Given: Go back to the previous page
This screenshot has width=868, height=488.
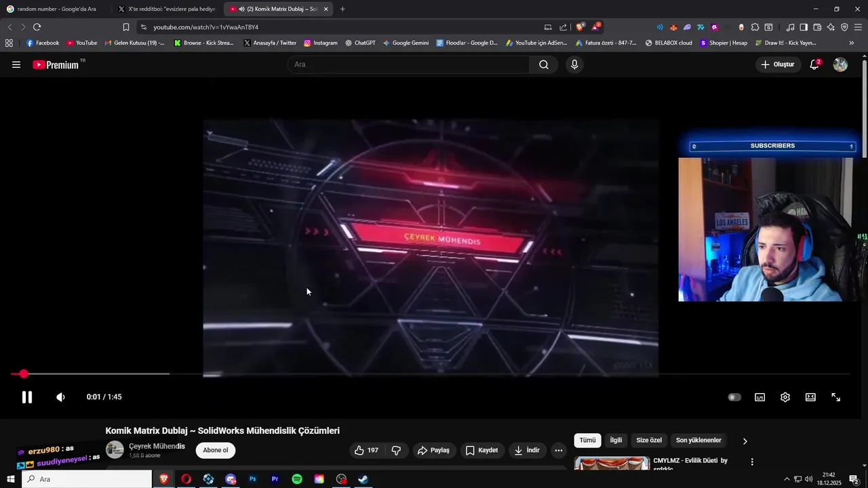Looking at the screenshot, I should [9, 27].
